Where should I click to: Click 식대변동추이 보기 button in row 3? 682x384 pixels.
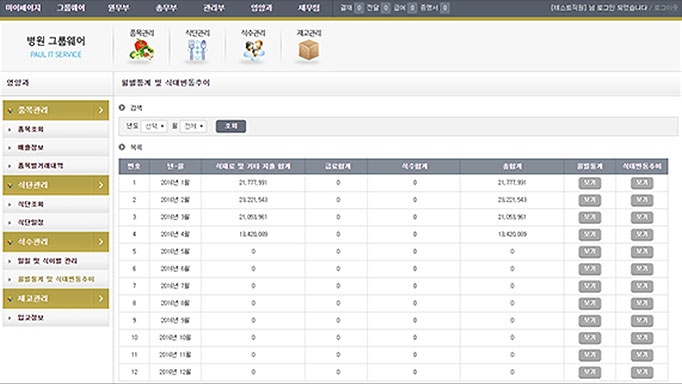(x=642, y=217)
